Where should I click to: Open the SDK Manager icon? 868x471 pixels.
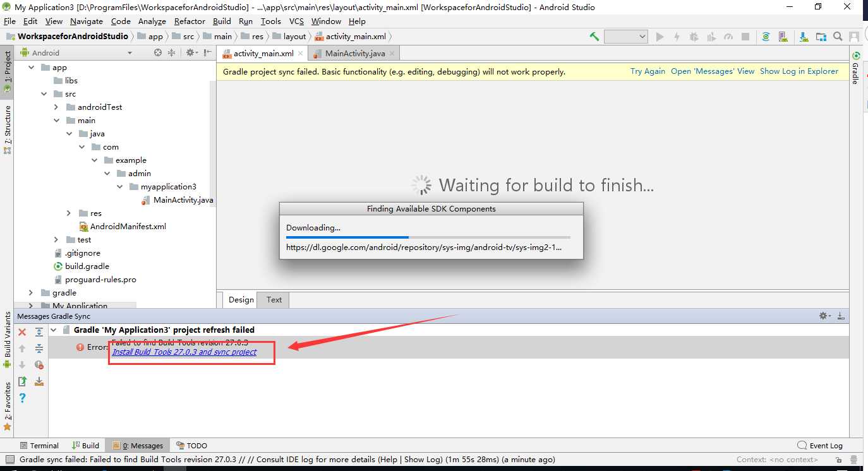tap(803, 37)
